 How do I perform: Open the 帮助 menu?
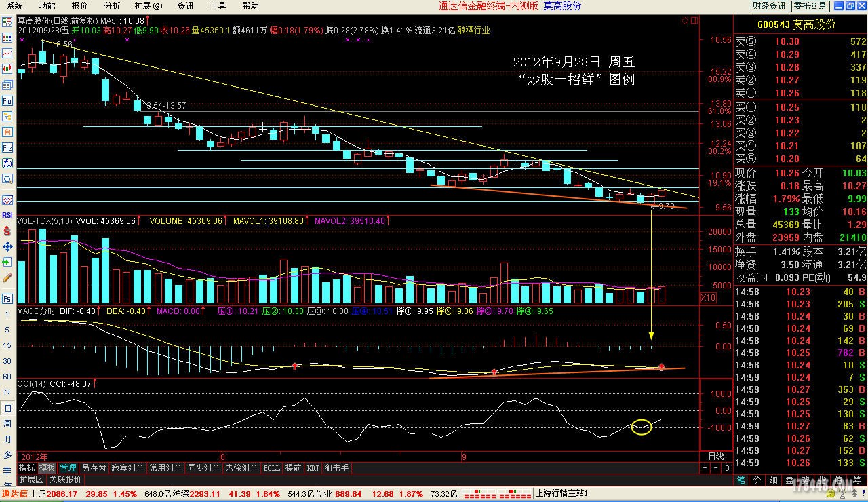tap(250, 5)
